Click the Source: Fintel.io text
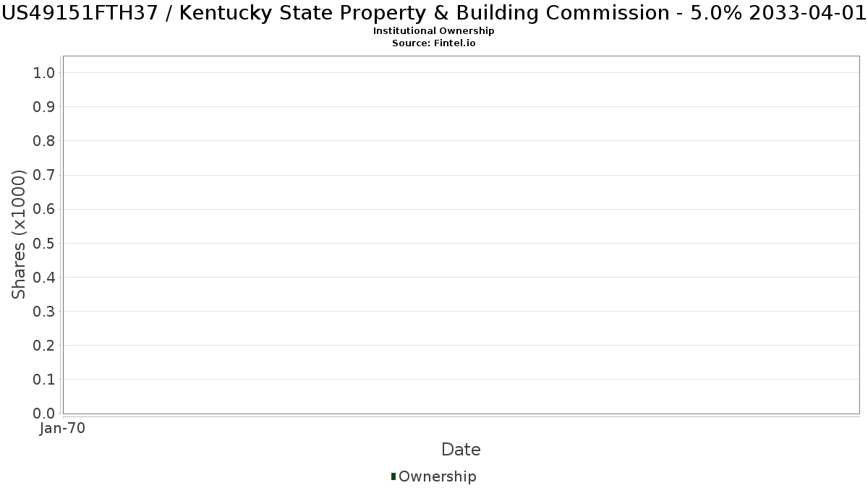 (433, 43)
